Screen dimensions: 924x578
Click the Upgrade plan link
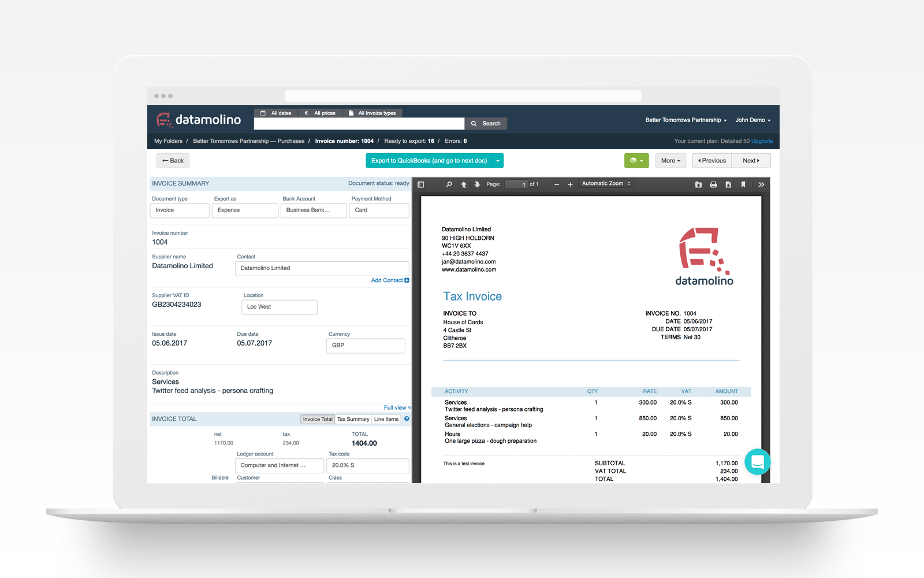pos(762,141)
